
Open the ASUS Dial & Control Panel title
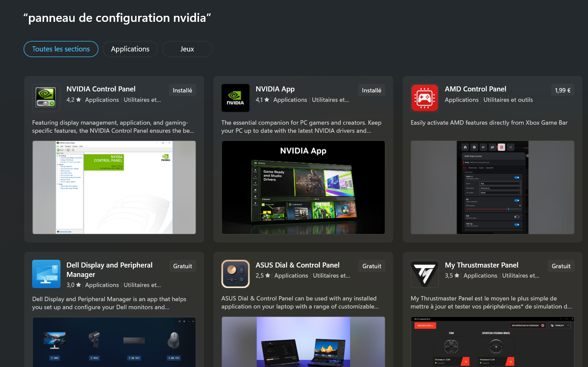pos(298,265)
